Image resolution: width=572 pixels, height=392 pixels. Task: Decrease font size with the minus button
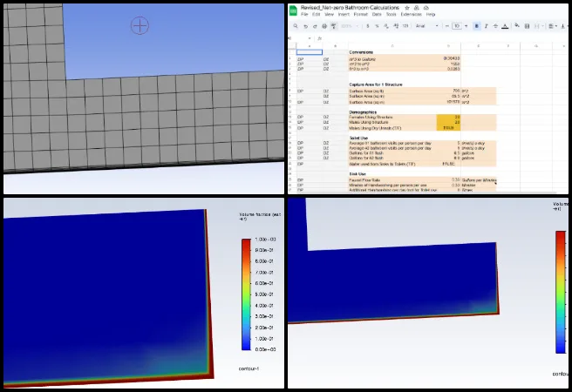pos(446,26)
